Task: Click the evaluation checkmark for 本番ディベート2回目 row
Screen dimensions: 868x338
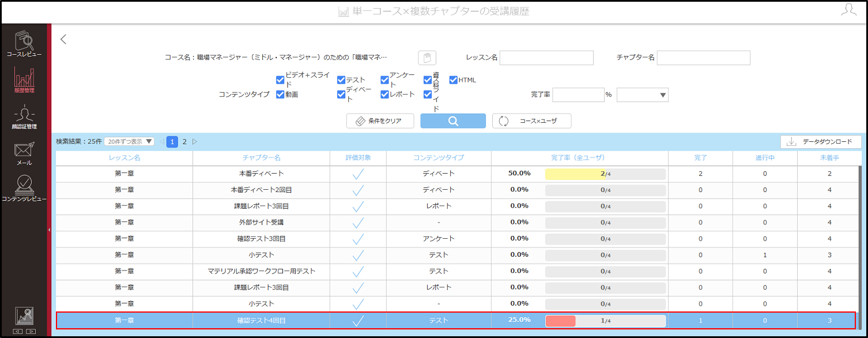Action: point(358,190)
